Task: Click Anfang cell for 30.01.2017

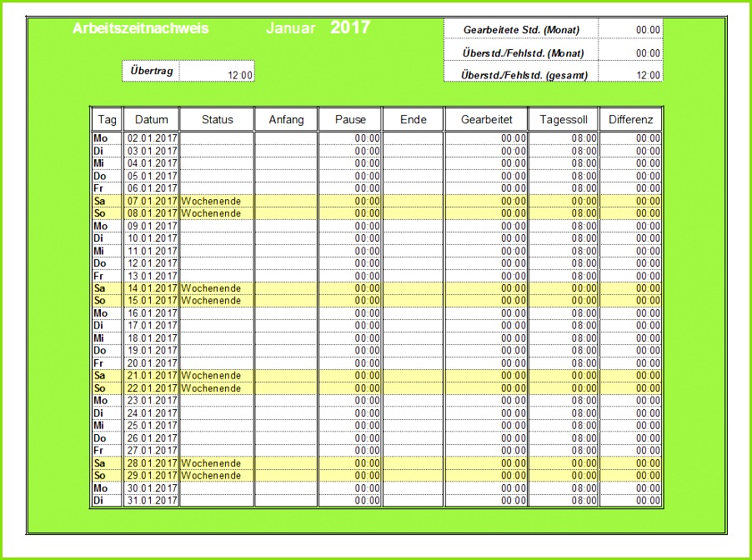Action: pos(286,488)
